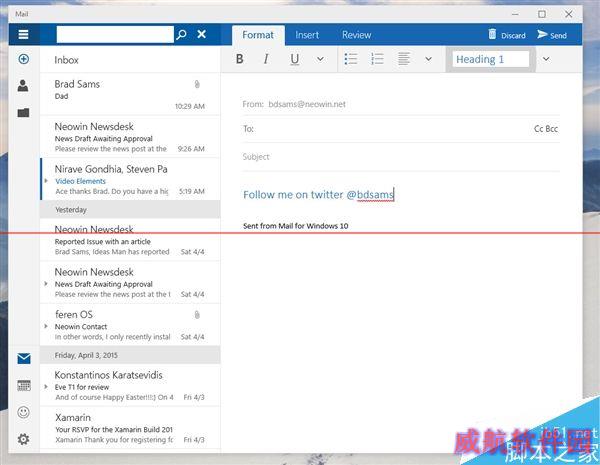Open the hamburger navigation menu
The height and width of the screenshot is (465, 600).
point(23,34)
